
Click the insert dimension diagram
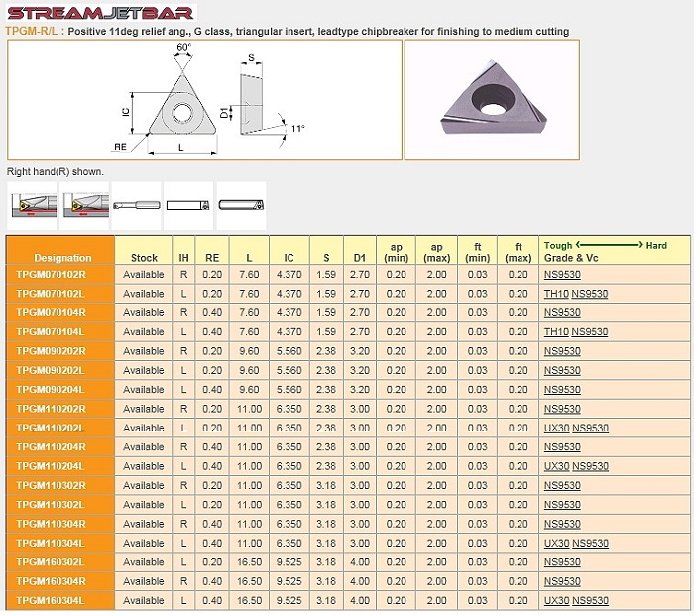point(204,99)
